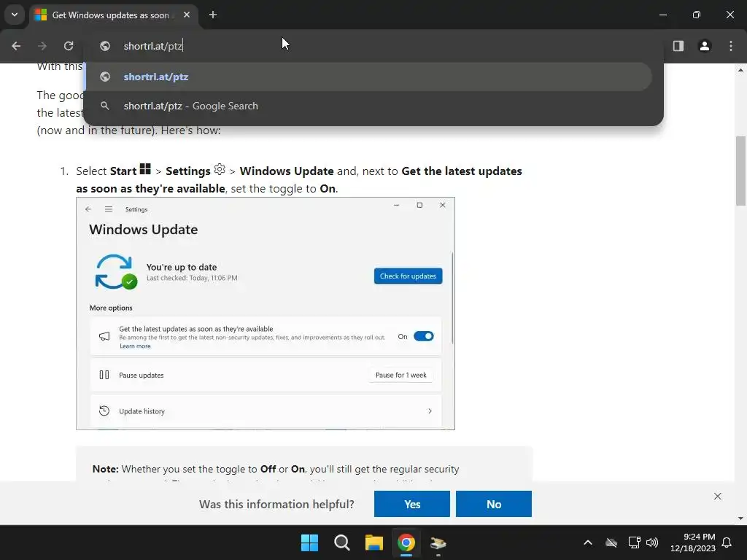Screen dimensions: 747x560
Task: Click the globe icon in the address bar
Action: 105,46
